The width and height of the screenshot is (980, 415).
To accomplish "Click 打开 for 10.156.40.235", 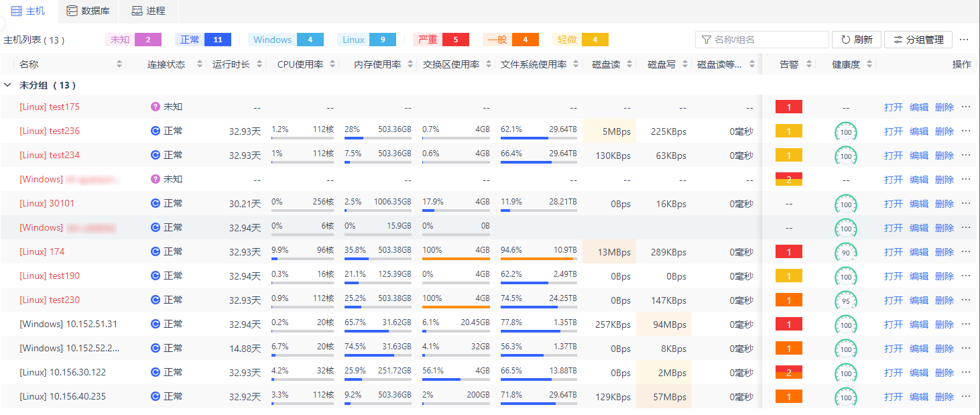I will (x=894, y=397).
